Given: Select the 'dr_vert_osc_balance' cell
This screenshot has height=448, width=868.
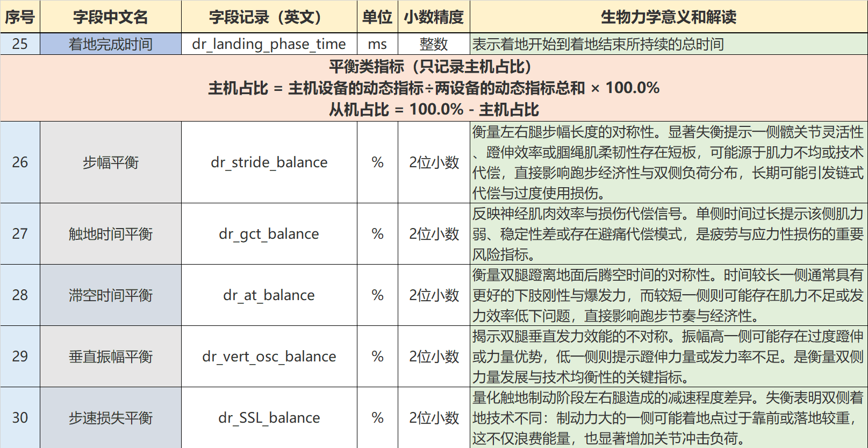Looking at the screenshot, I should pyautogui.click(x=269, y=357).
